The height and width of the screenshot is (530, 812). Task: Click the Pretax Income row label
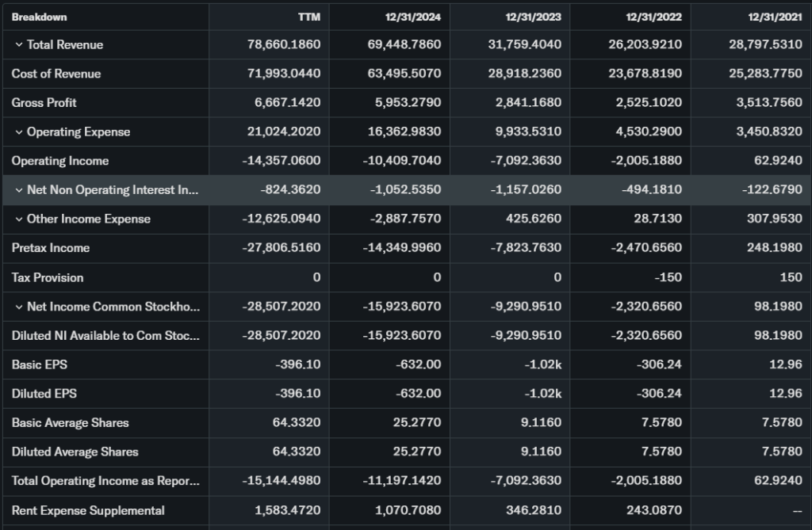(x=51, y=248)
